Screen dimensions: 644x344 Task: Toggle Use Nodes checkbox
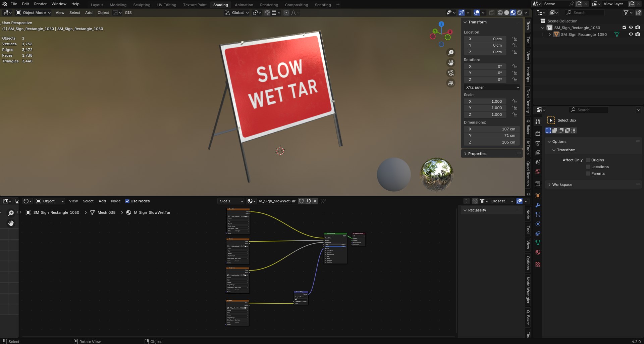[127, 201]
